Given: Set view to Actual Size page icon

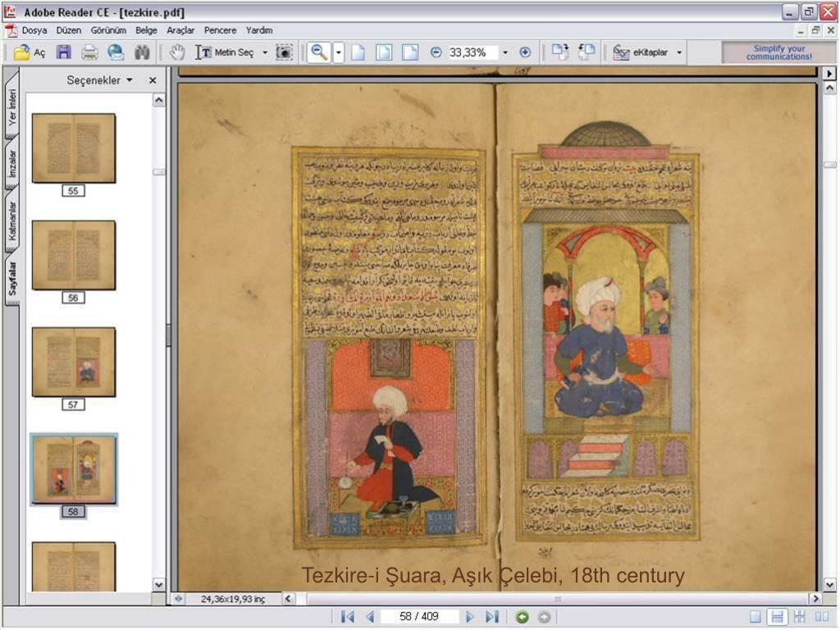Looking at the screenshot, I should point(358,52).
